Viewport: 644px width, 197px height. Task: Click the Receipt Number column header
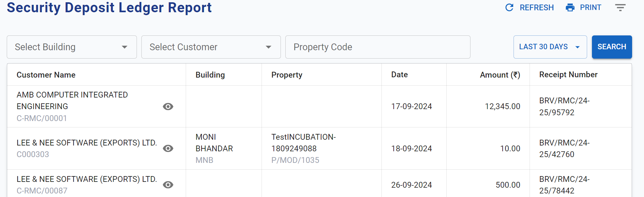click(x=568, y=75)
